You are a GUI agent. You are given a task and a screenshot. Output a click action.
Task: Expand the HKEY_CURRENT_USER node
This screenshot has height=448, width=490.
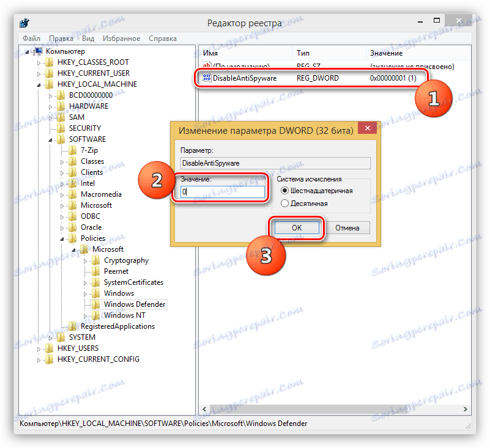[39, 74]
